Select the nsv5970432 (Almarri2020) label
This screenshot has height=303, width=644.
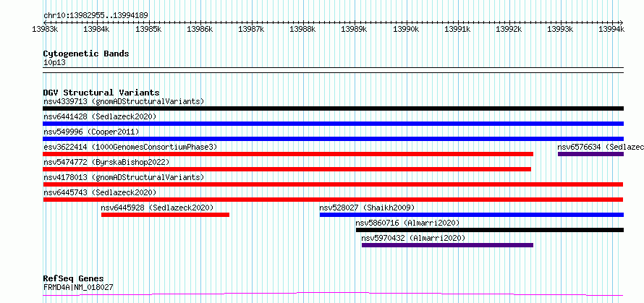pyautogui.click(x=413, y=238)
